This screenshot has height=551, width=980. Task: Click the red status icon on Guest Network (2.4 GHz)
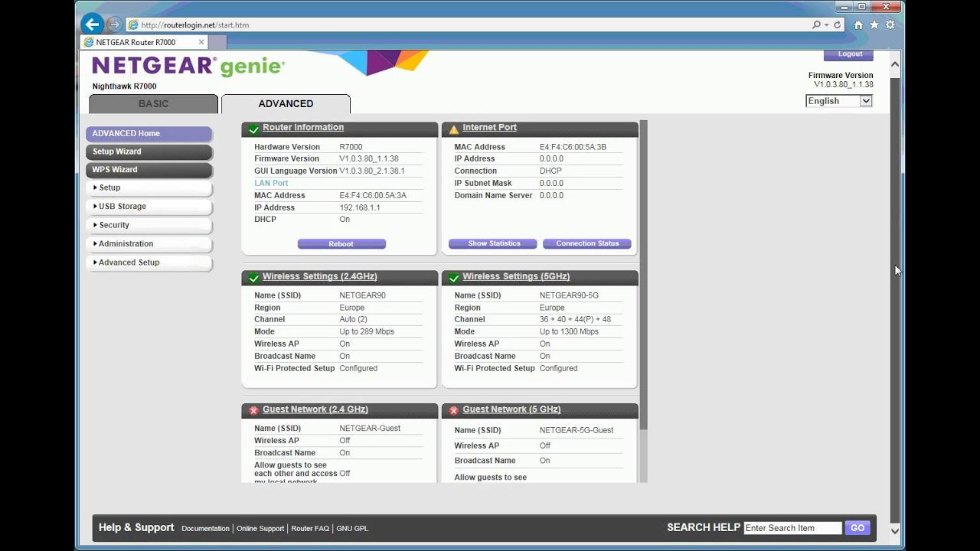253,409
